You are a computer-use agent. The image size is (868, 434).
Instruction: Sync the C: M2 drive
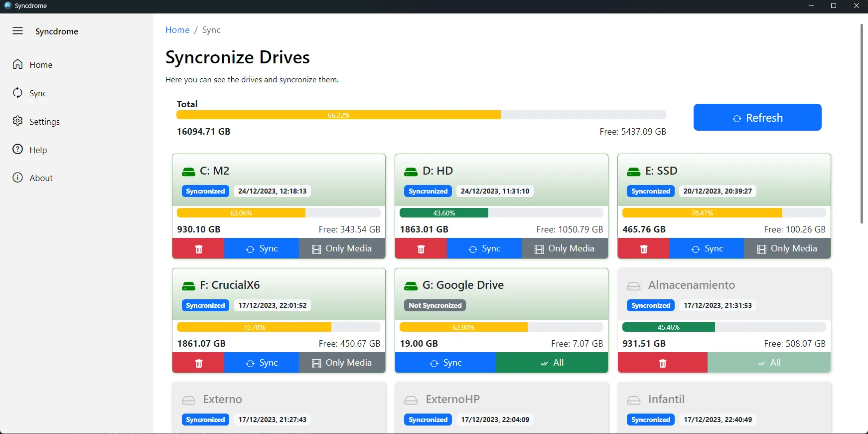pyautogui.click(x=262, y=248)
